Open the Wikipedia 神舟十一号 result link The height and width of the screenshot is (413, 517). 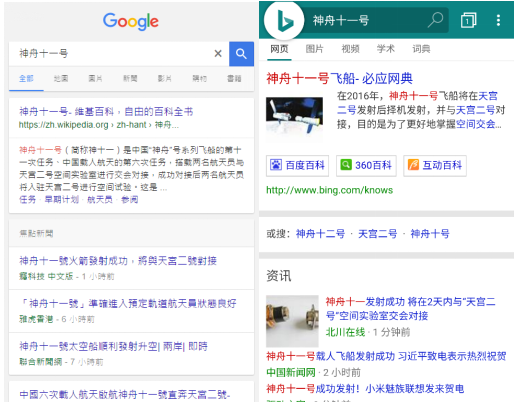pos(106,112)
